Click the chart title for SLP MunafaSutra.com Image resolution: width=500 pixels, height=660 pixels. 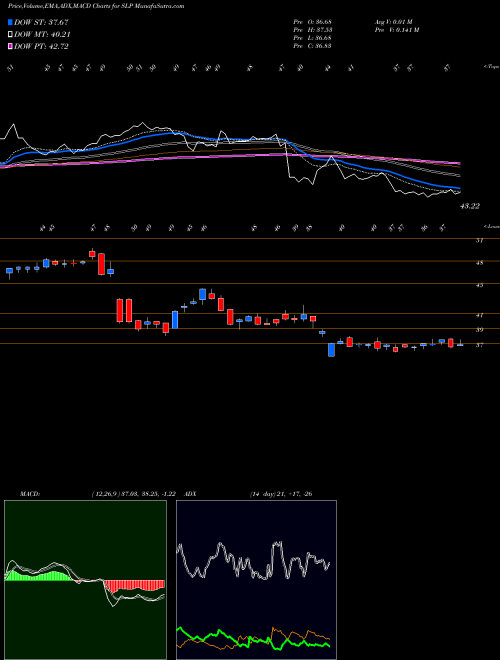click(x=96, y=6)
